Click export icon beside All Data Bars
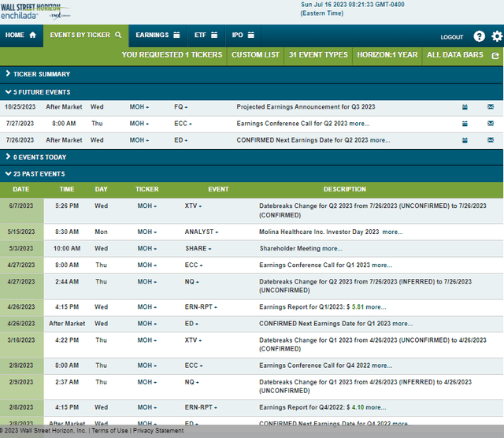 click(x=495, y=56)
